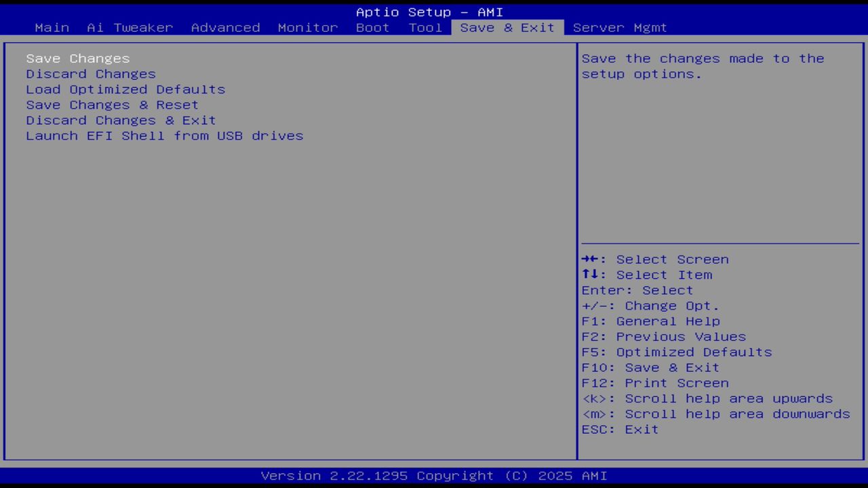Image resolution: width=868 pixels, height=488 pixels.
Task: Switch to the Boot tab
Action: pos(372,28)
